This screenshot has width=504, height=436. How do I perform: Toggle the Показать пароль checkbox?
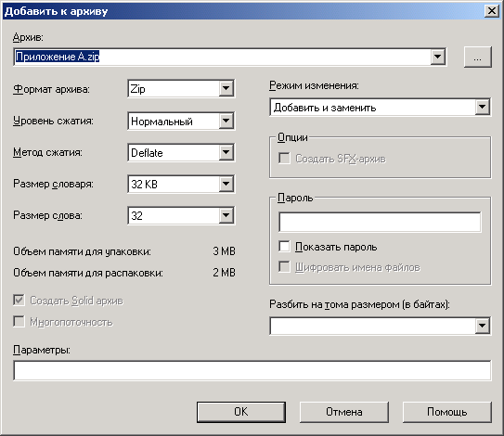click(284, 247)
